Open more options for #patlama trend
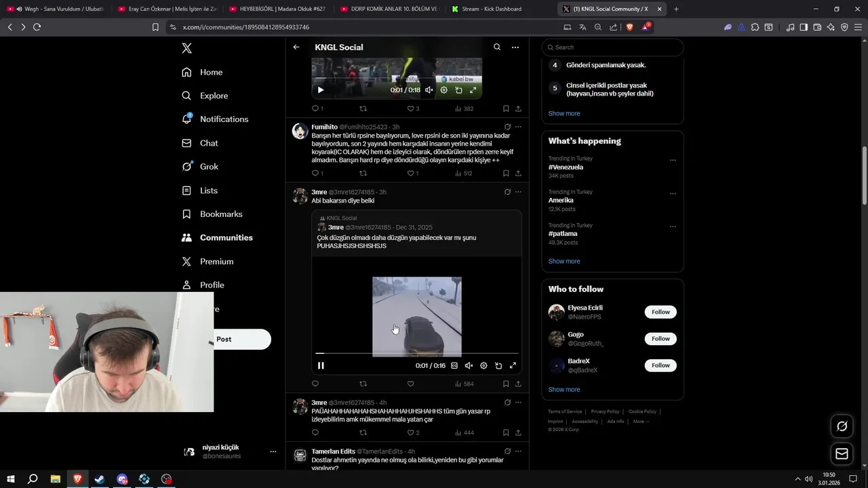 coord(673,227)
